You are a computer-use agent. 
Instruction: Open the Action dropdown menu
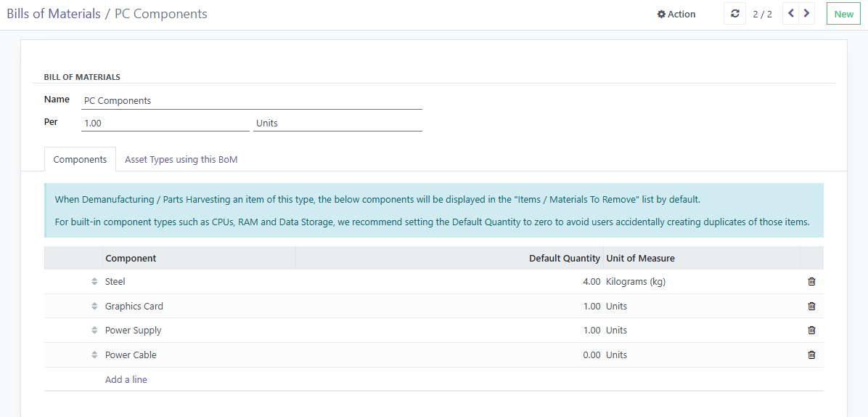pos(676,14)
